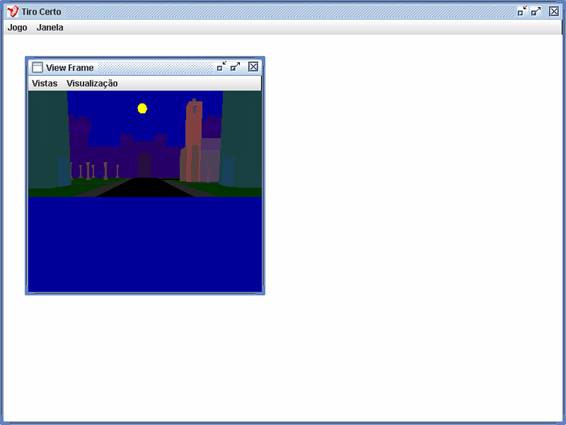Click the blue water area below the road
Screen dimensions: 566x425
pos(145,244)
